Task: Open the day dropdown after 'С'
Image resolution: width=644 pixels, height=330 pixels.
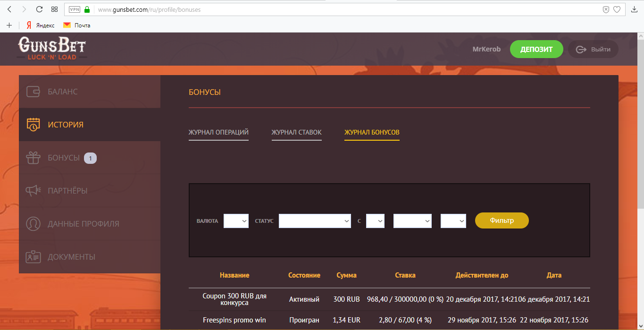Action: click(x=375, y=221)
